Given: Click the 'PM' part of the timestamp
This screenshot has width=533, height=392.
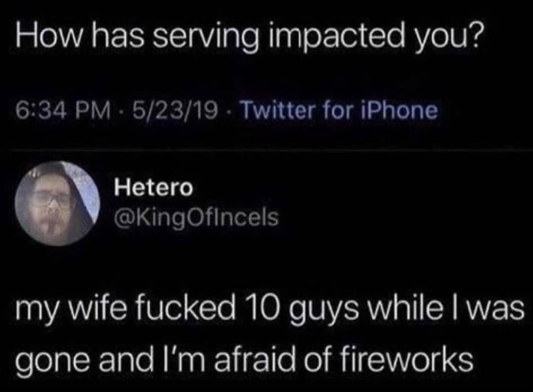Looking at the screenshot, I should (x=93, y=110).
